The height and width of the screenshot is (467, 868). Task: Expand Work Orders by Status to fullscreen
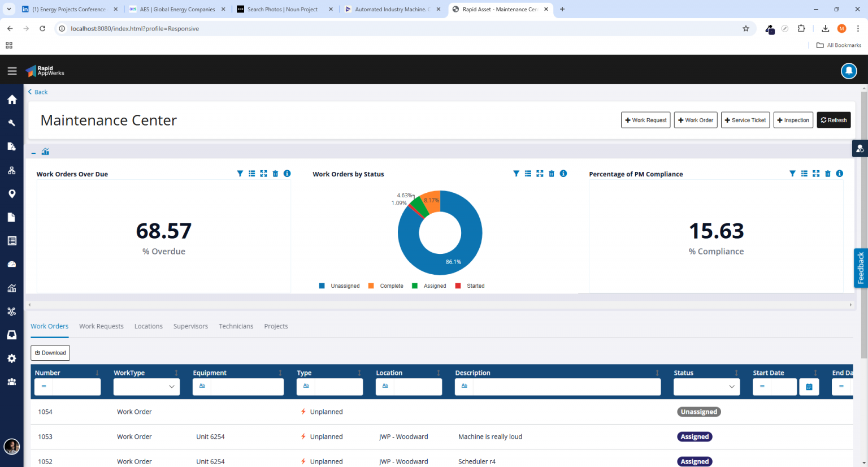point(540,174)
